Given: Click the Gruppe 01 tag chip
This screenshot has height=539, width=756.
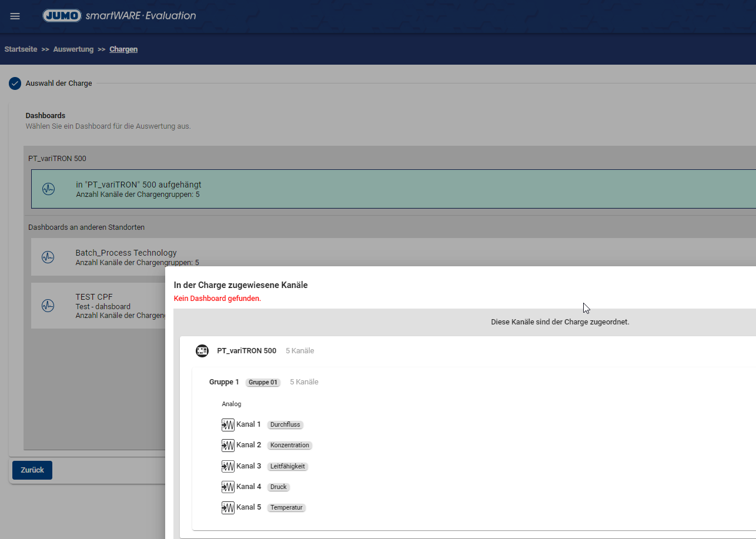Looking at the screenshot, I should coord(263,383).
